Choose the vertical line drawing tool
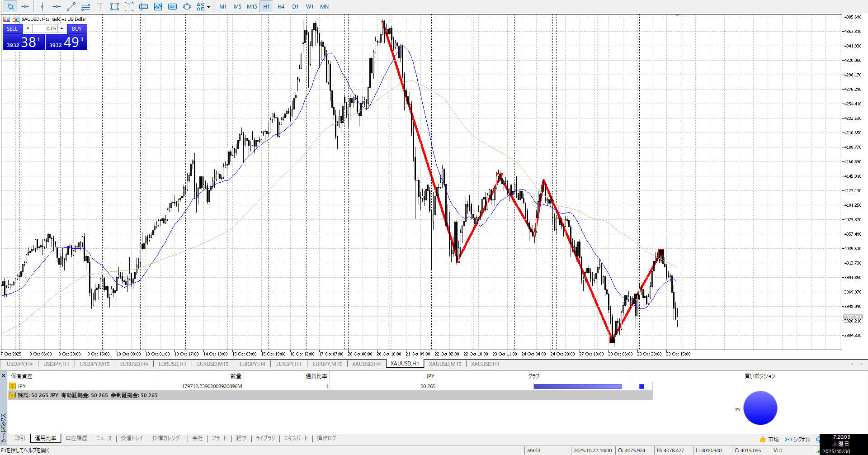The image size is (868, 455). pyautogui.click(x=42, y=6)
